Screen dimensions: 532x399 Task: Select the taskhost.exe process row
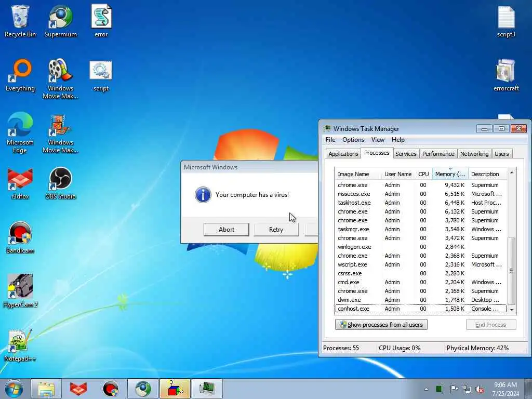421,203
